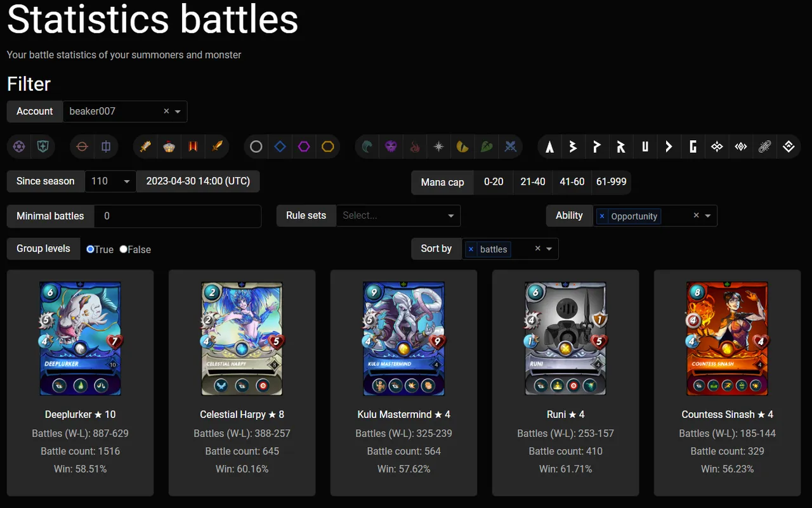Image resolution: width=812 pixels, height=508 pixels.
Task: Select the 0-20 mana cap range
Action: click(x=494, y=182)
